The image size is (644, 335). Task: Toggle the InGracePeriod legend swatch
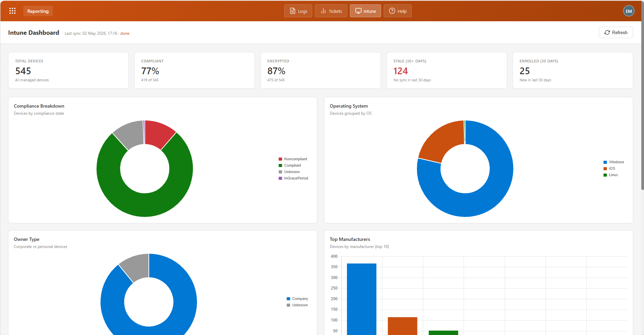click(x=280, y=178)
